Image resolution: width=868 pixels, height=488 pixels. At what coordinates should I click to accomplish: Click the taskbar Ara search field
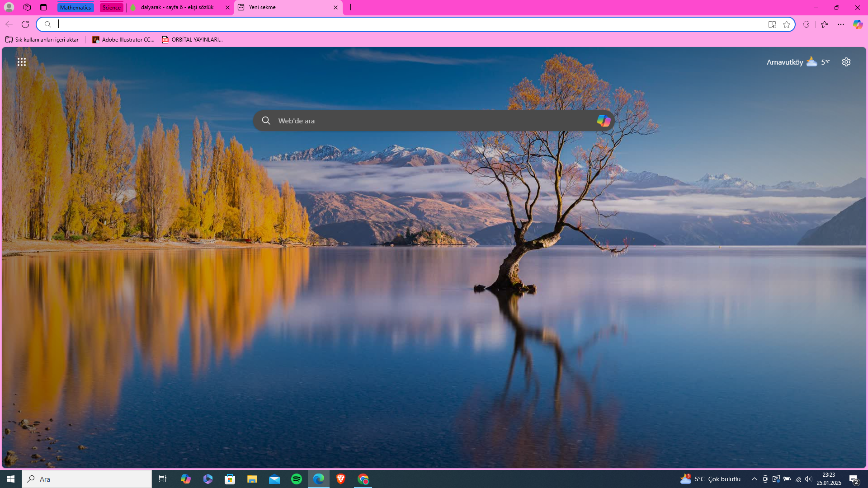coord(87,479)
